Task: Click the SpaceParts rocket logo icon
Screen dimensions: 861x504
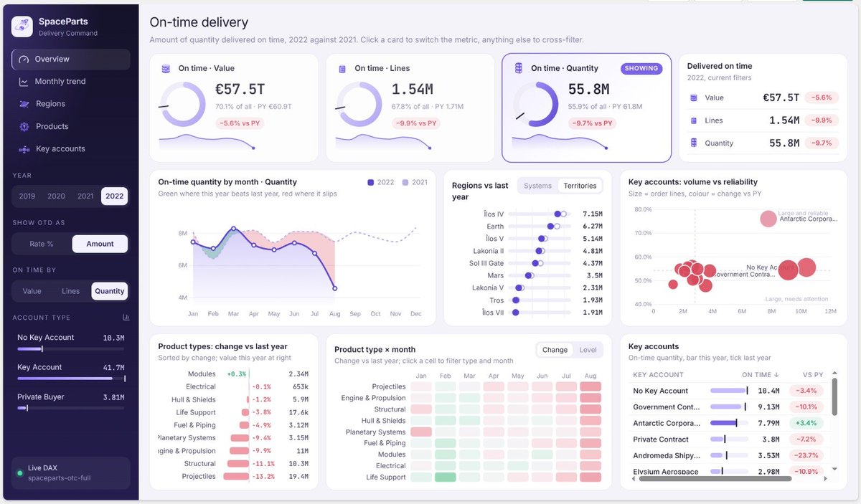Action: (22, 27)
